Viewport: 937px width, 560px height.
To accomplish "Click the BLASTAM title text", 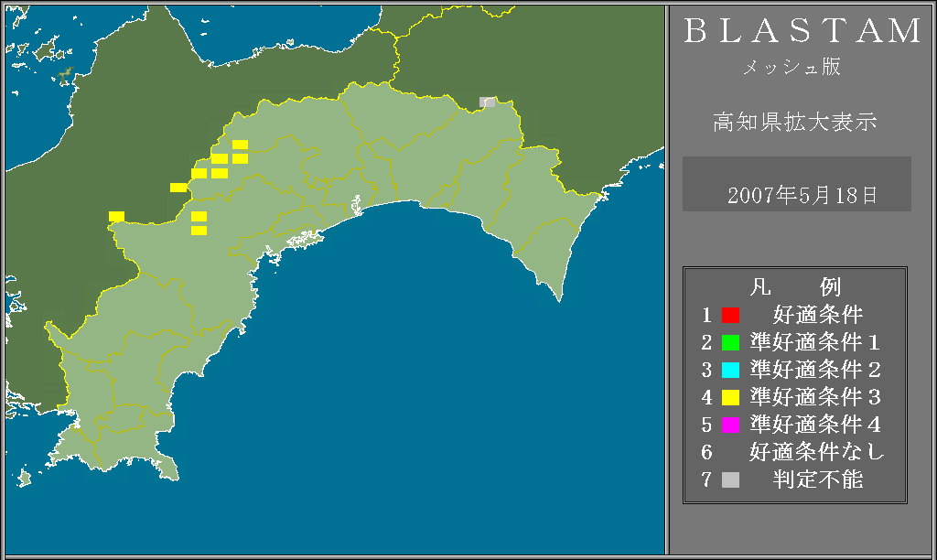I will click(x=802, y=31).
